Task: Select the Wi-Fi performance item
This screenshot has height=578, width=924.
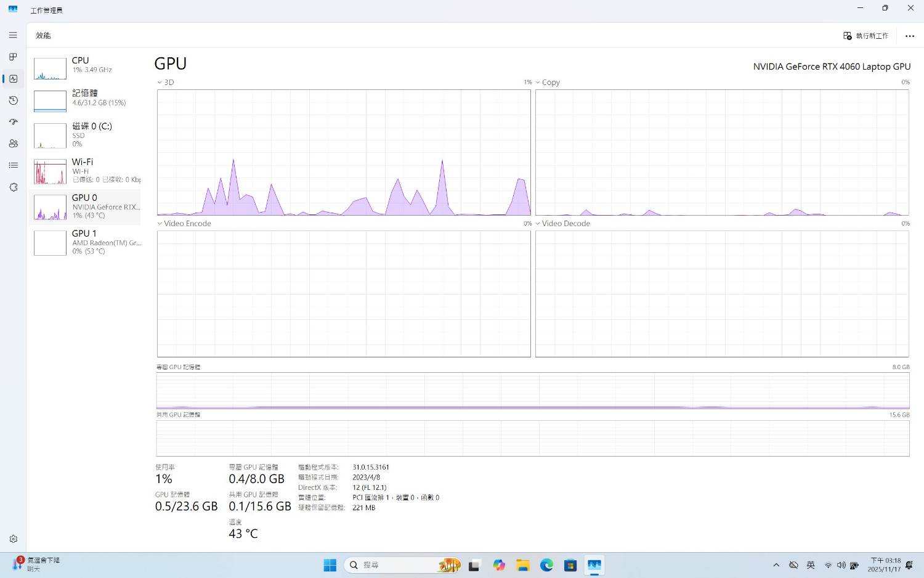Action: pos(85,171)
